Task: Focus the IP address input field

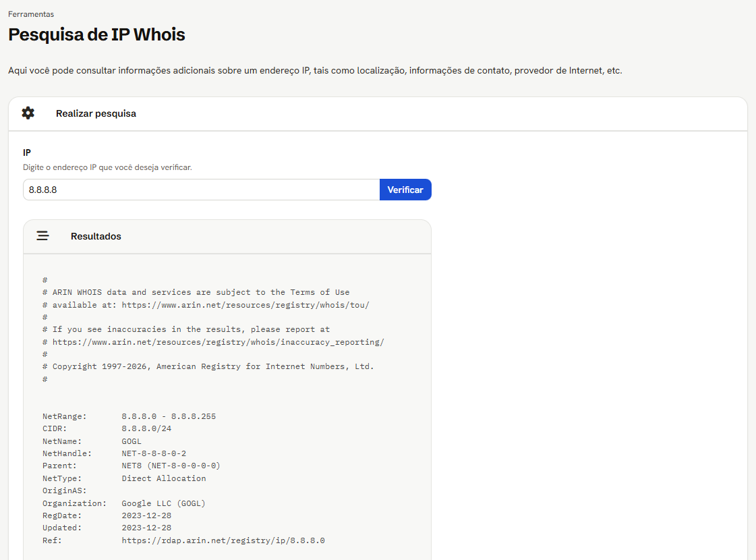Action: tap(201, 190)
